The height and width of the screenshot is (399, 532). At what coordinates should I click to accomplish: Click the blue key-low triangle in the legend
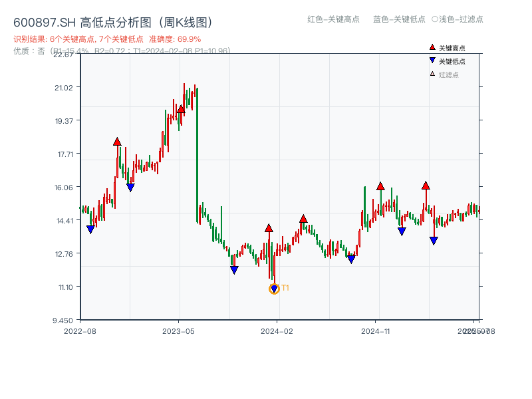(x=432, y=61)
